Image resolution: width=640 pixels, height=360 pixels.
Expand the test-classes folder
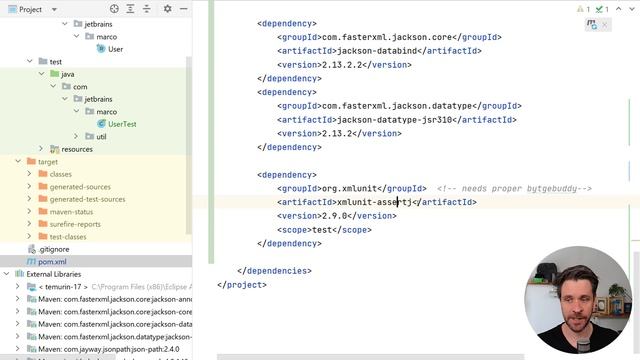coord(29,236)
